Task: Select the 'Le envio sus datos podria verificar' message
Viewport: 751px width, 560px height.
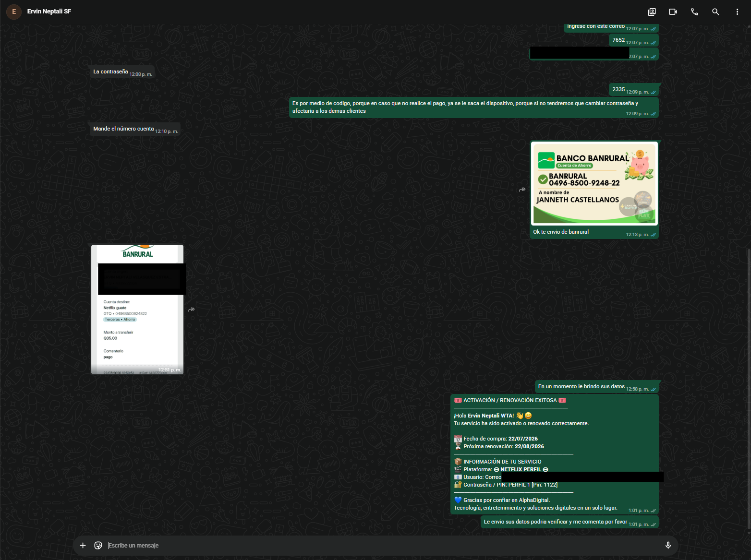Action: 569,522
